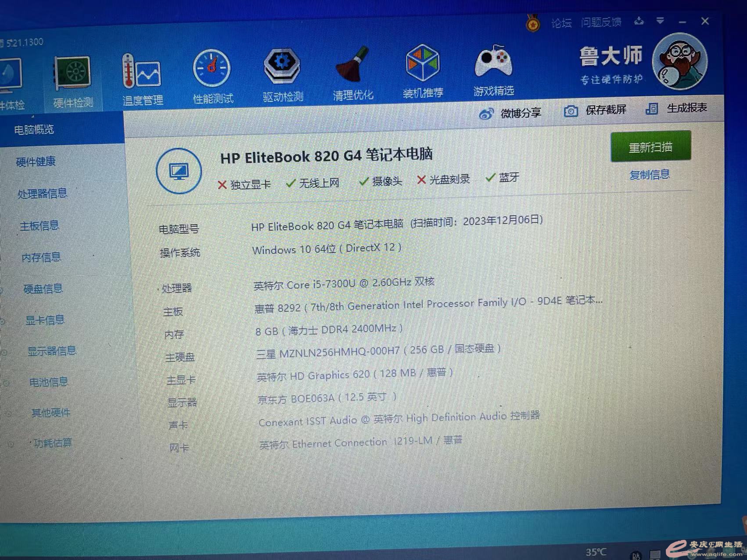Open 温度管理 temperature management
Viewport: 747px width, 560px height.
143,80
